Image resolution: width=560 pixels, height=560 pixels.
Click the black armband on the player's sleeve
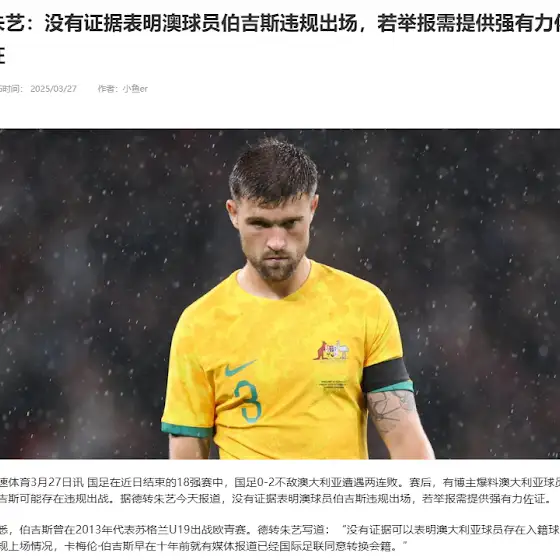(x=386, y=375)
